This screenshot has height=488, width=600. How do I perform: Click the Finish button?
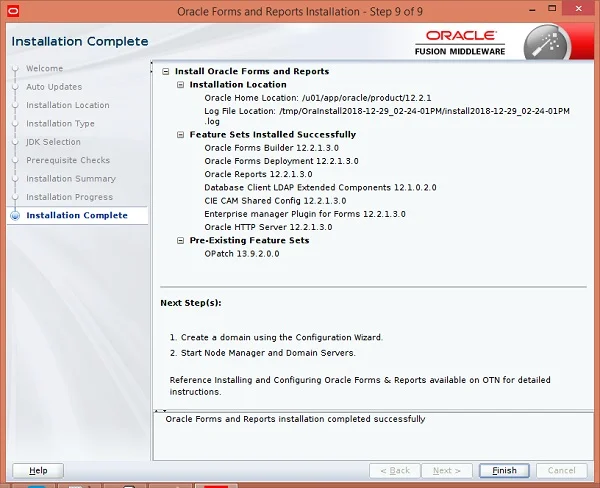(504, 470)
